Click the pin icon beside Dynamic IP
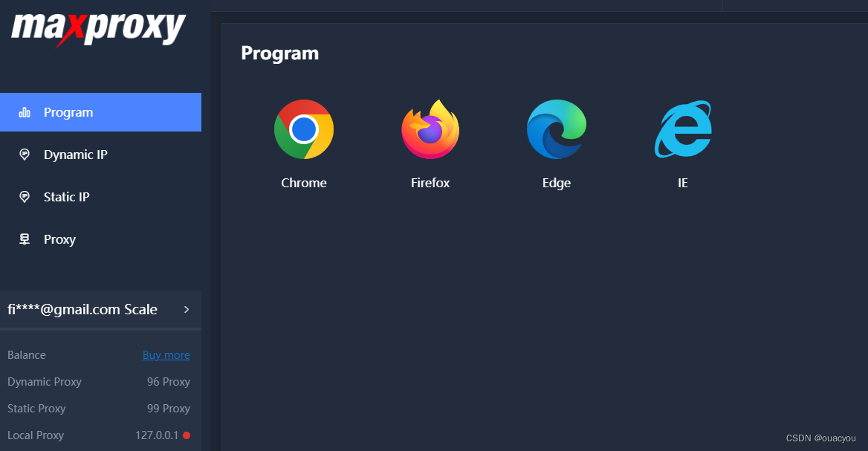 (x=25, y=155)
